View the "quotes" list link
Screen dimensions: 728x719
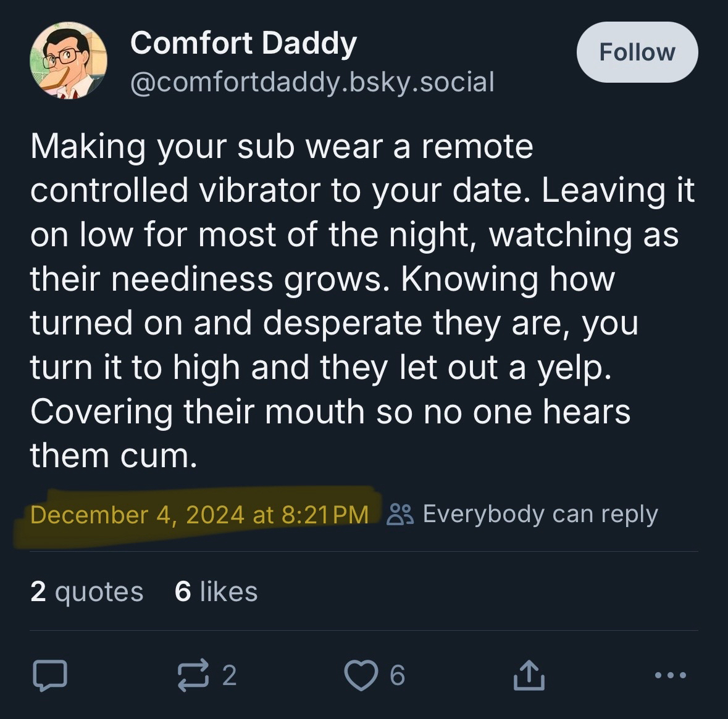(x=99, y=592)
